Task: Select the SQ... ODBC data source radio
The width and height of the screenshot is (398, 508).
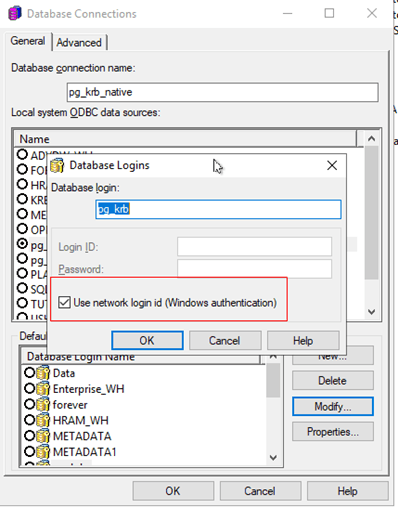Action: point(22,288)
